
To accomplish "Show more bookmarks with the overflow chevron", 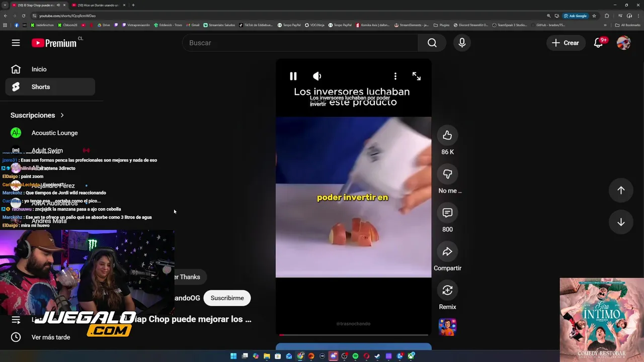I will point(605,25).
